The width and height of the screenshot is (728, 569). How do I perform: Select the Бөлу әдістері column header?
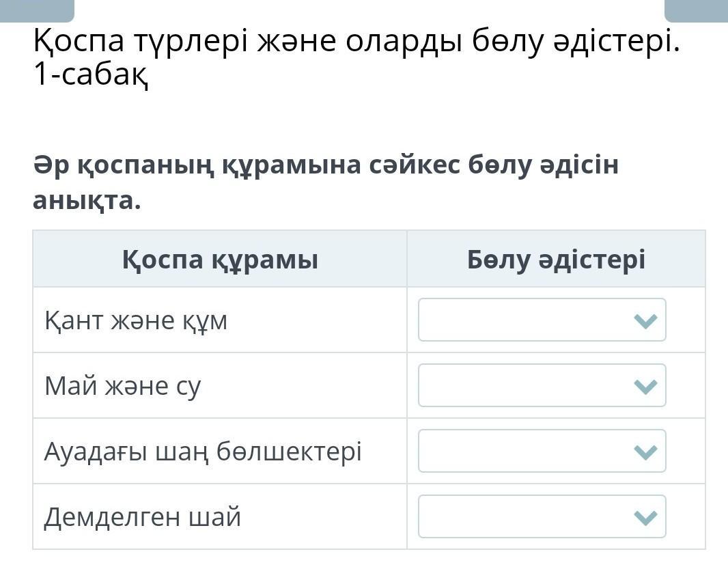click(556, 259)
